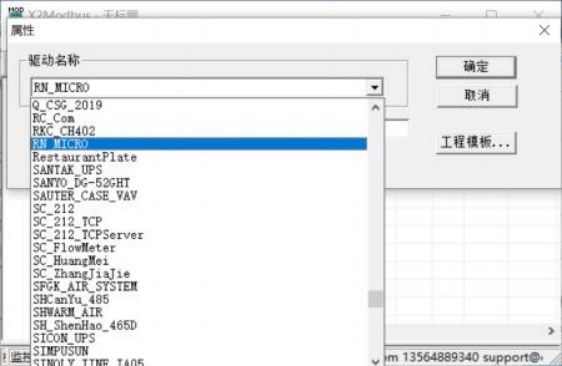Pick SH_ShenHao_465D driver
This screenshot has height=366, width=562.
tap(199, 325)
